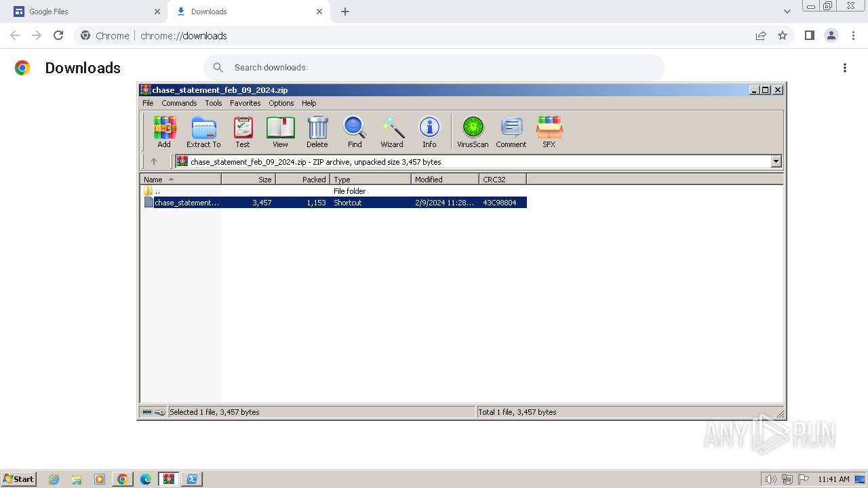
Task: Click the PowerShell taskbar icon
Action: (x=192, y=479)
